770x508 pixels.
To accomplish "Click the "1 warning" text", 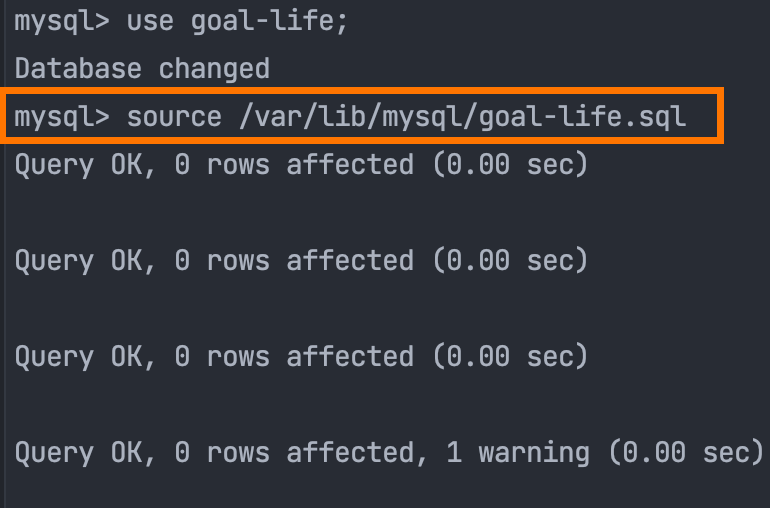I will coord(518,453).
